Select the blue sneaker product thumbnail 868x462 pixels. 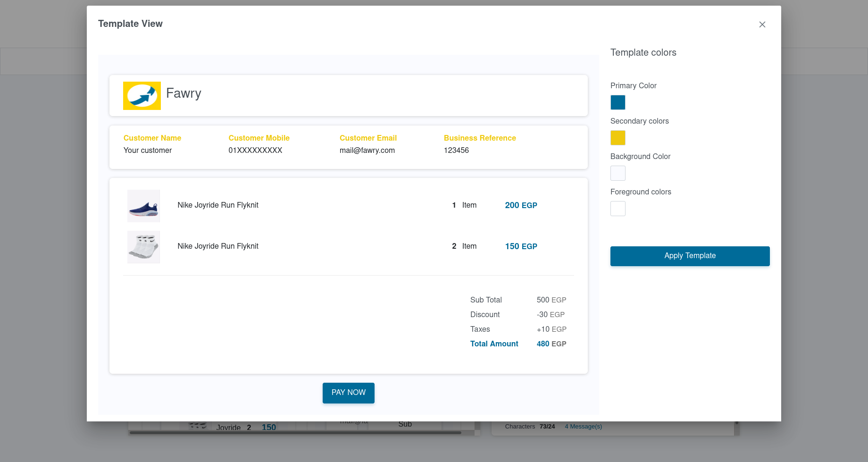(x=144, y=206)
